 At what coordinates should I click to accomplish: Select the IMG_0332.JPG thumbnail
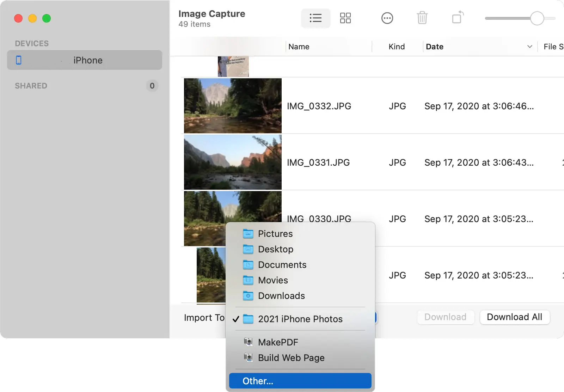[x=233, y=106]
